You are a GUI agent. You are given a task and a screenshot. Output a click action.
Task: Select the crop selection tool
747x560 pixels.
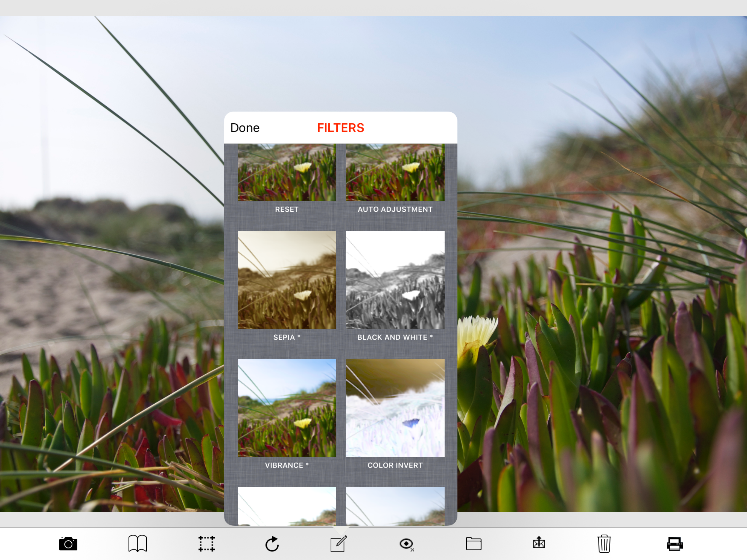(206, 544)
